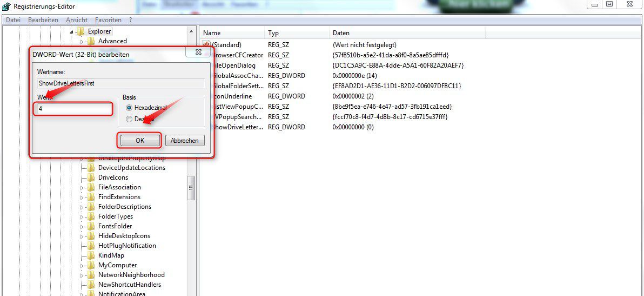644x296 pixels.
Task: Open the Favoriten menu
Action: (108, 19)
